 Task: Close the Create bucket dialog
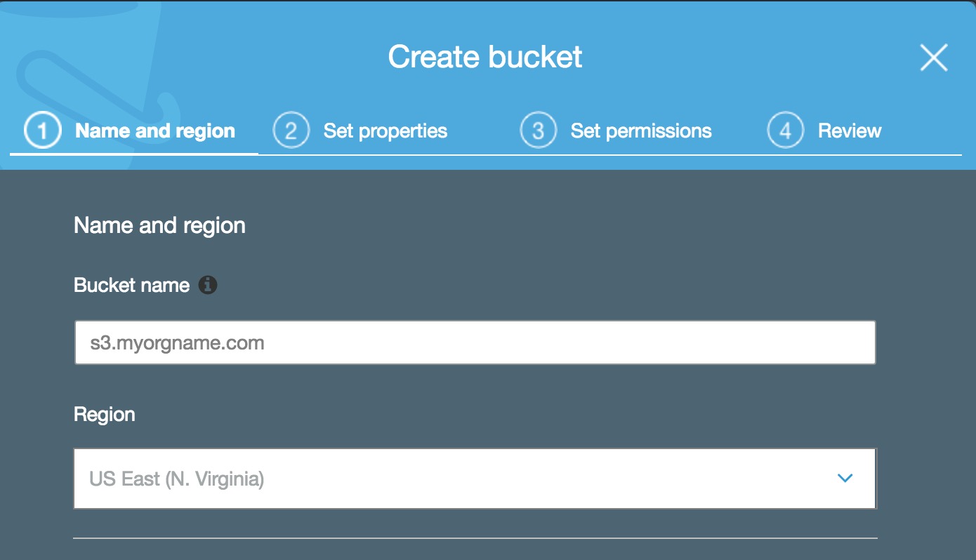click(934, 58)
